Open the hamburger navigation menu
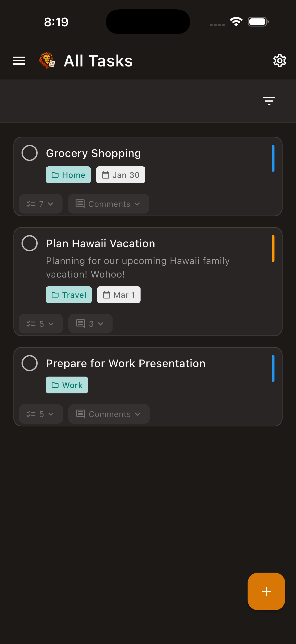Screen dimensions: 296x644 pos(19,61)
